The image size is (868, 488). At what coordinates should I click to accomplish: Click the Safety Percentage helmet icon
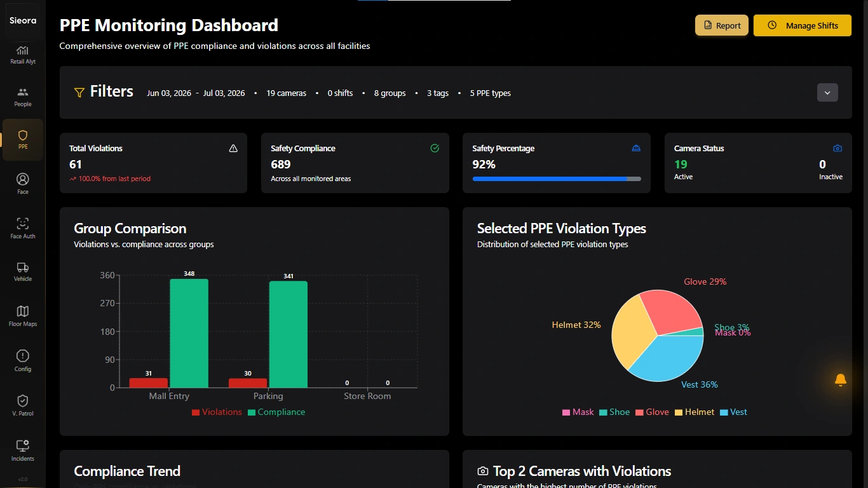636,148
